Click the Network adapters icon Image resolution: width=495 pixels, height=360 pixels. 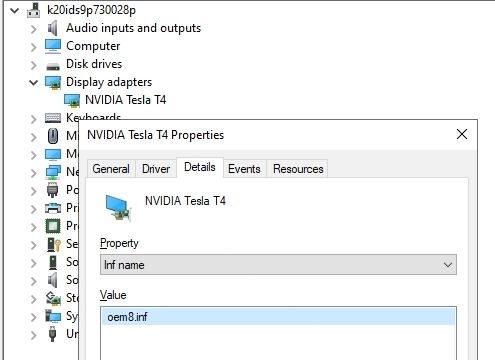click(x=53, y=172)
